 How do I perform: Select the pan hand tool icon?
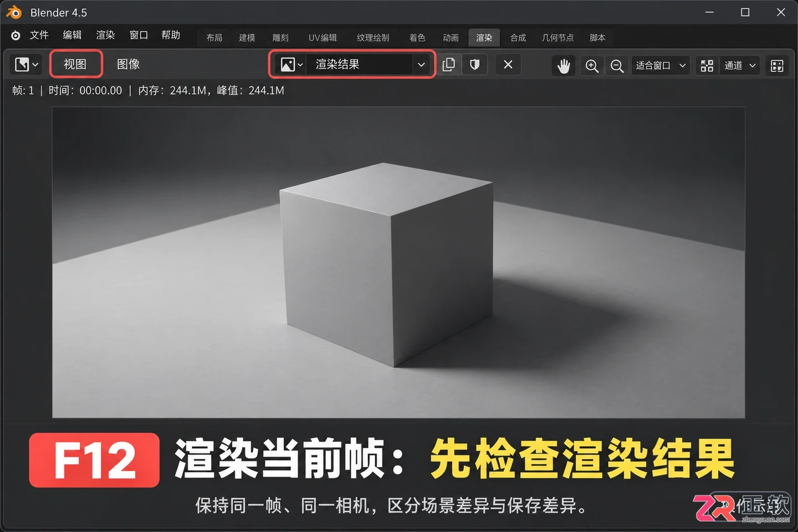564,66
